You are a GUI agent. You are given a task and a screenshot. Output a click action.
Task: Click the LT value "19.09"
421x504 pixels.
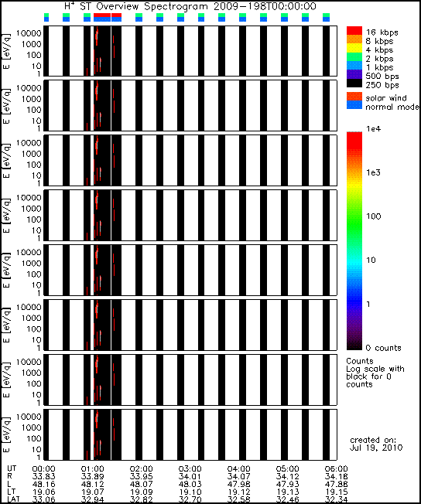point(141,492)
